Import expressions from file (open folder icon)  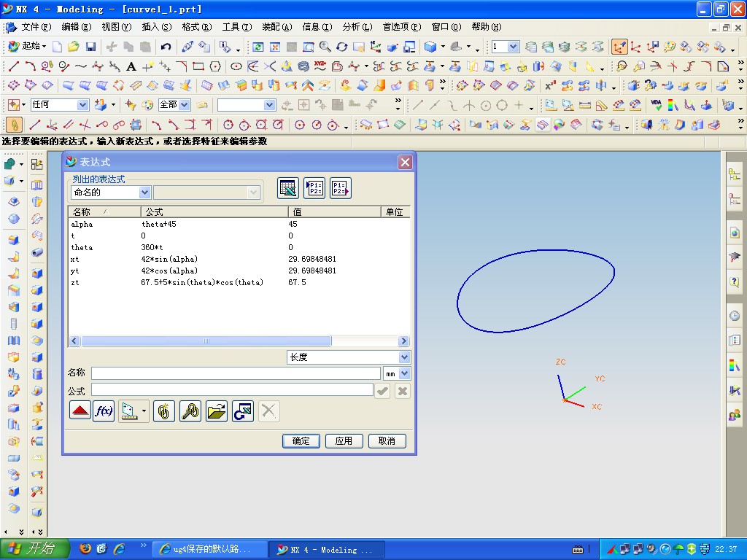coord(215,411)
